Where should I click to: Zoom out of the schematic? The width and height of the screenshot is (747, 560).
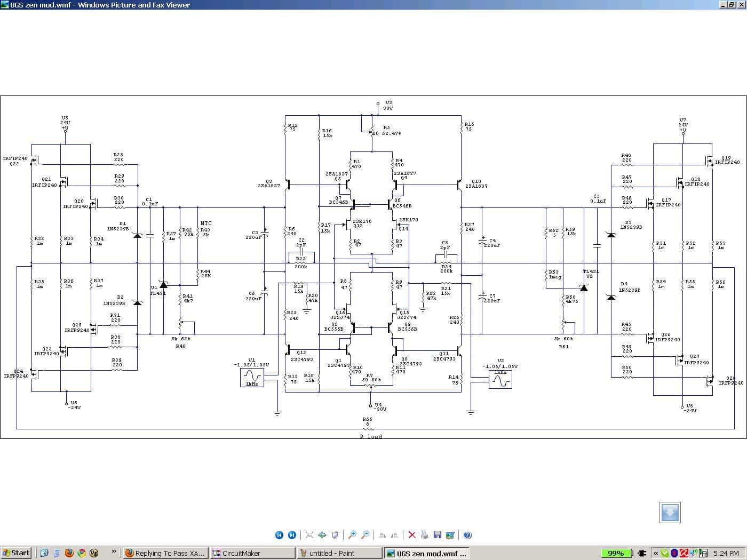pyautogui.click(x=365, y=535)
